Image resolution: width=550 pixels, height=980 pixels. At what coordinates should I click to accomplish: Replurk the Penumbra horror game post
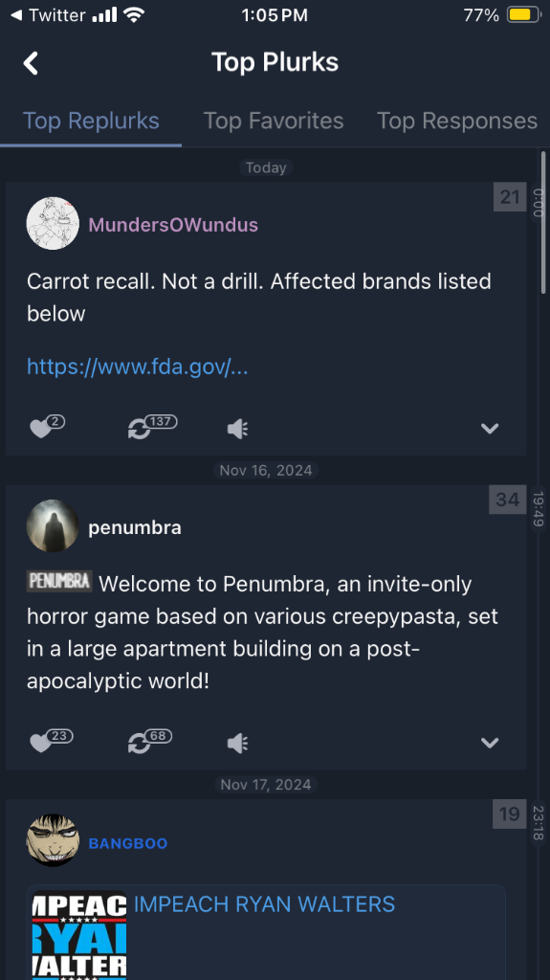coord(149,742)
